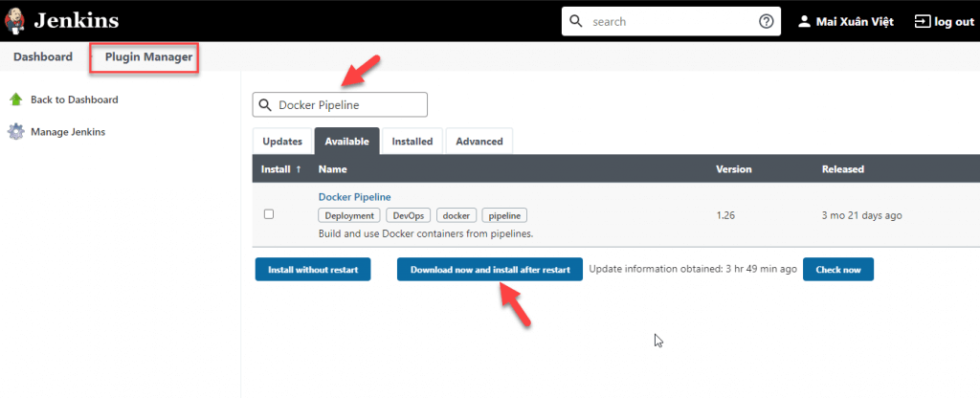Open the Manage Jenkins link
980x398 pixels.
tap(68, 132)
